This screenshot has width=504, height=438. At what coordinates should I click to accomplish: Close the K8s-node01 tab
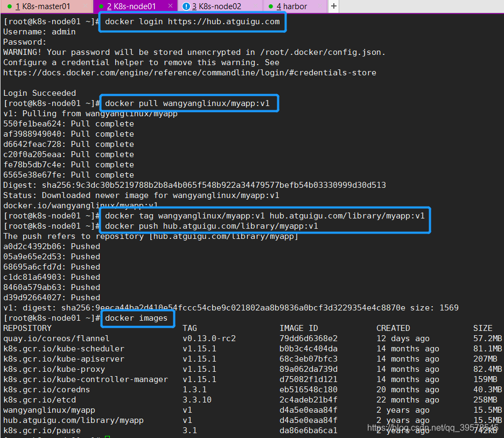click(170, 6)
